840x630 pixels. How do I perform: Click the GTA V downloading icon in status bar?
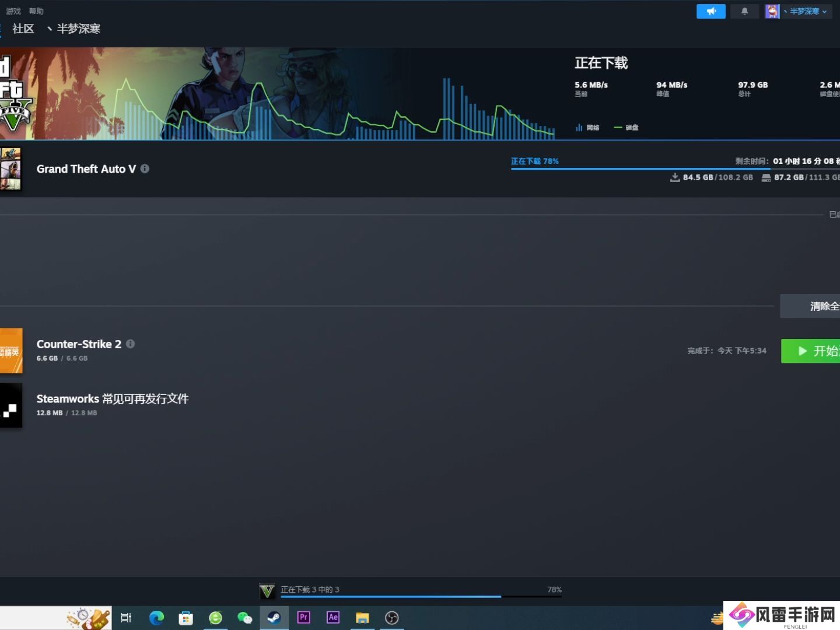pos(268,590)
